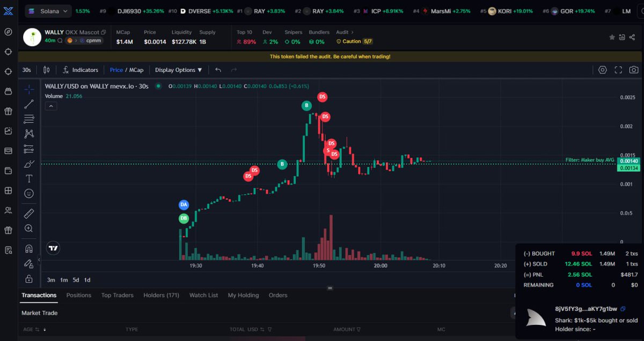Open the 30s interval selector
Viewport: 644px width, 341px height.
point(26,70)
